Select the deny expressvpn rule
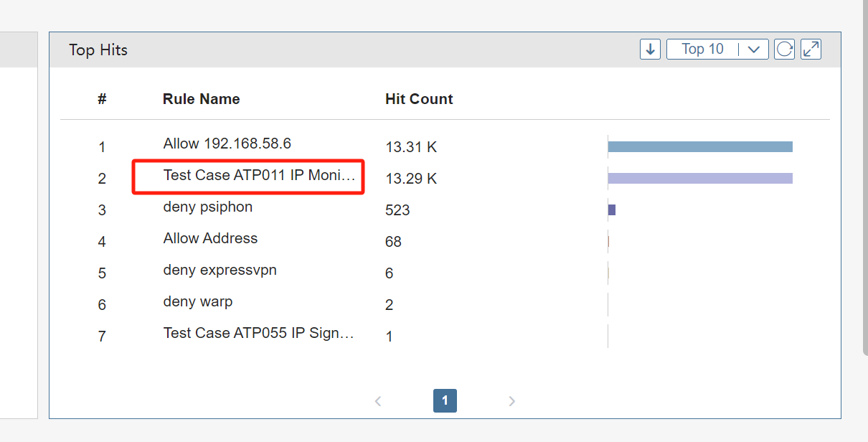868x442 pixels. (220, 270)
